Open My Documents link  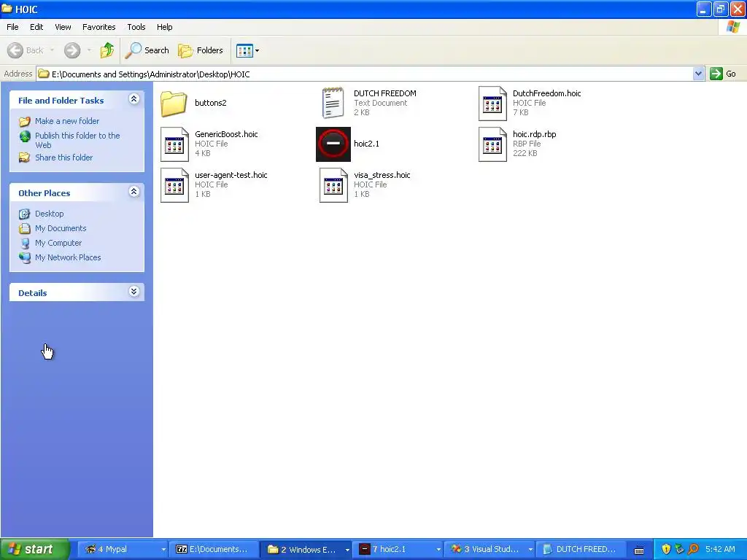pos(61,228)
